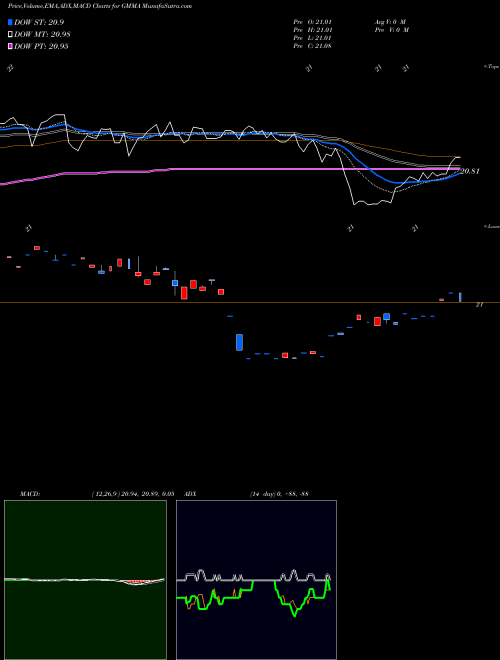This screenshot has height=660, width=500.
Task: Click the last blue candlestick above the 21 line
Action: 460,297
